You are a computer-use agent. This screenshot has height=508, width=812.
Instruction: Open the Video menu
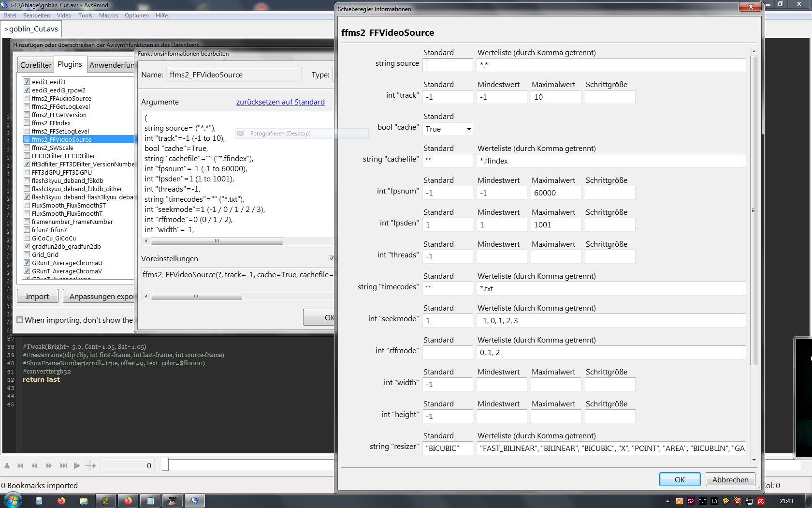click(x=64, y=15)
